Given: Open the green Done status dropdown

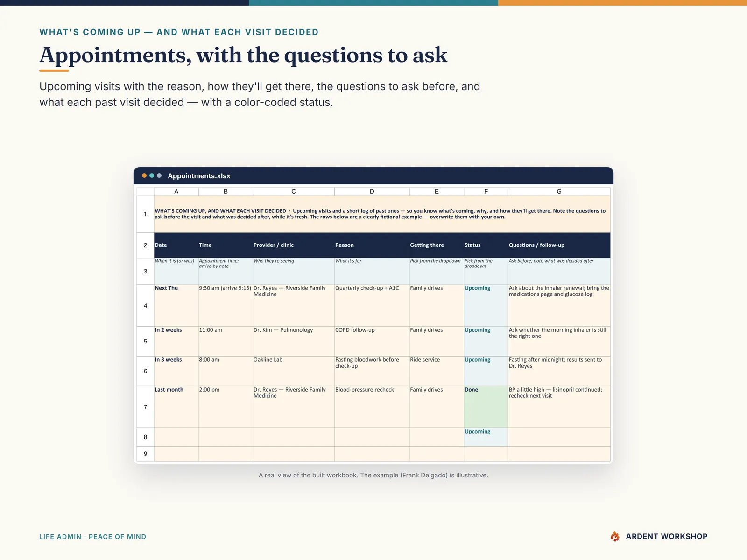Looking at the screenshot, I should pyautogui.click(x=486, y=407).
